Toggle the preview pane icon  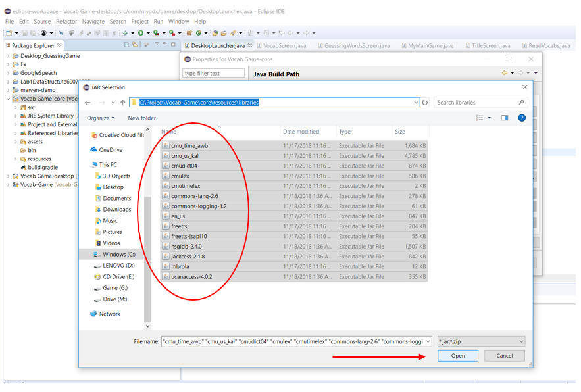[505, 118]
